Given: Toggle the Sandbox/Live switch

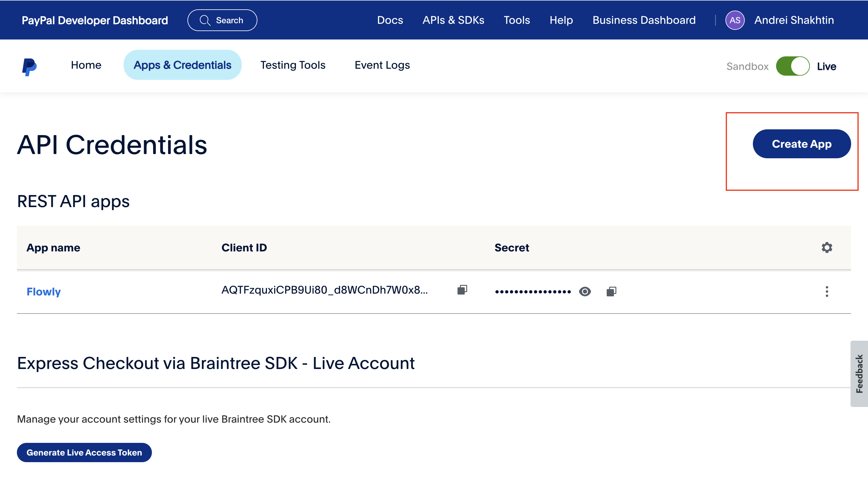Looking at the screenshot, I should (792, 66).
